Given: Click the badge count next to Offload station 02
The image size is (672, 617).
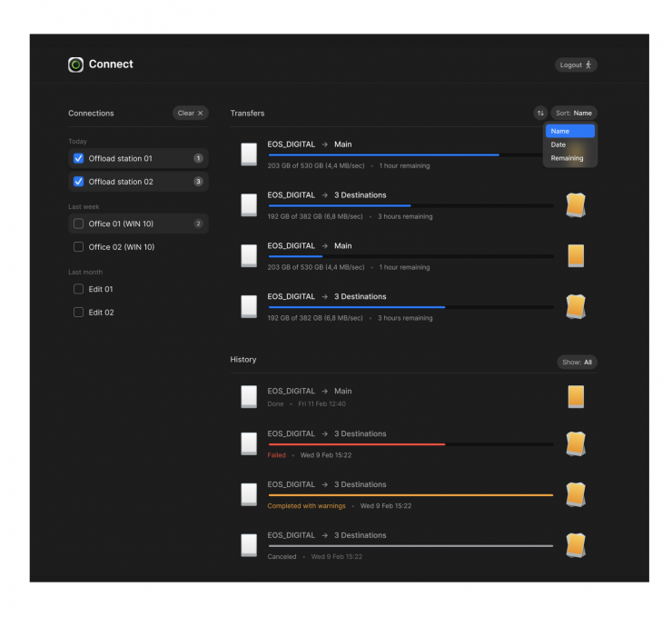Looking at the screenshot, I should (x=198, y=182).
